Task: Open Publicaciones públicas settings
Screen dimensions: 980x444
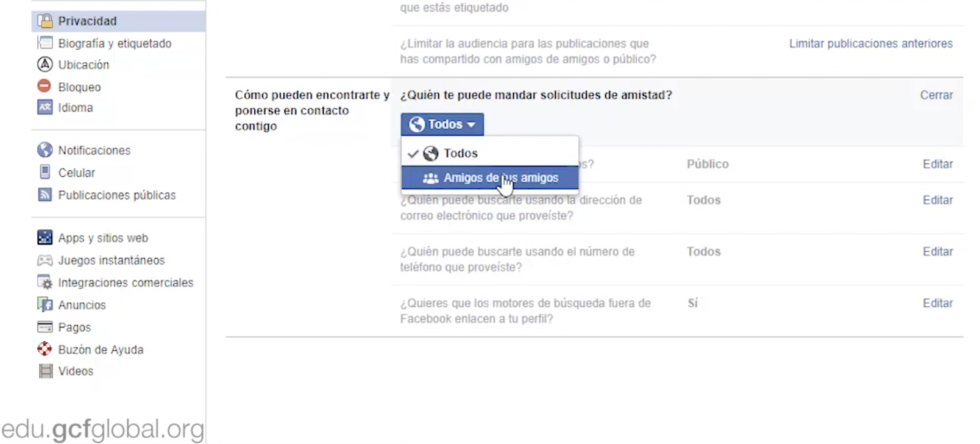Action: click(118, 195)
